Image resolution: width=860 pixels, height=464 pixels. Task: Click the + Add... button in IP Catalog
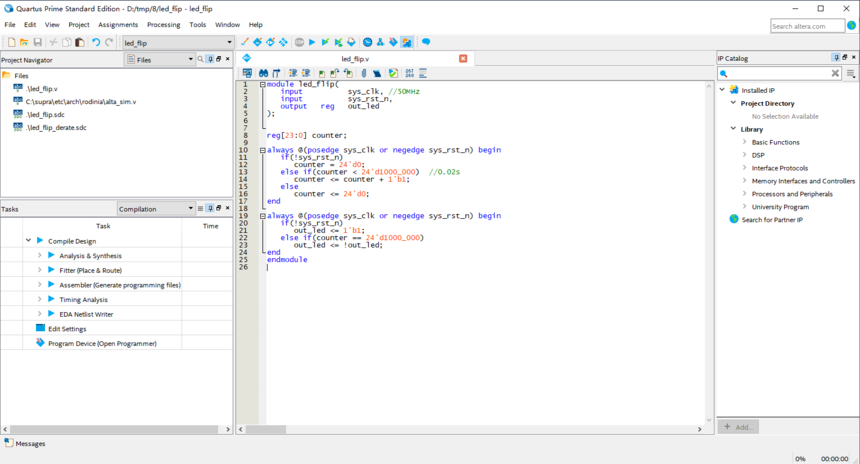(738, 427)
